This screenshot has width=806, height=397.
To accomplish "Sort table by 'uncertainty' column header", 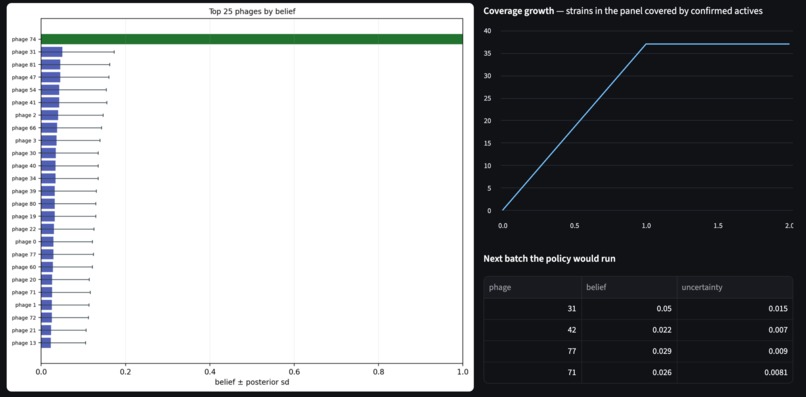I will click(x=735, y=287).
